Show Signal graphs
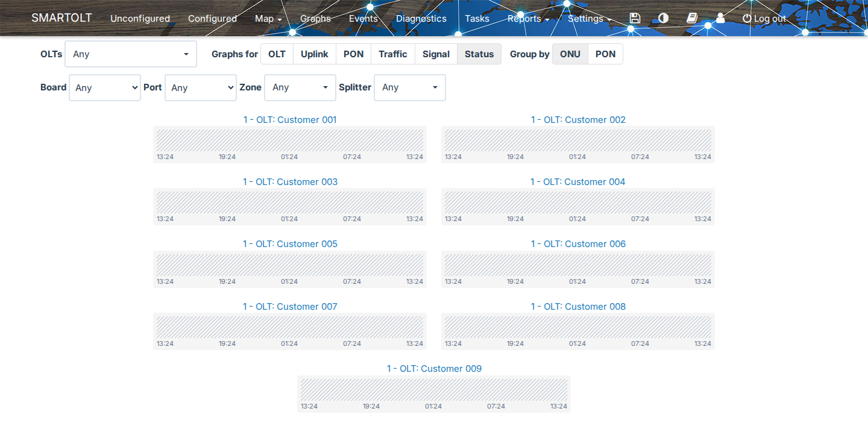This screenshot has height=423, width=868. click(436, 54)
